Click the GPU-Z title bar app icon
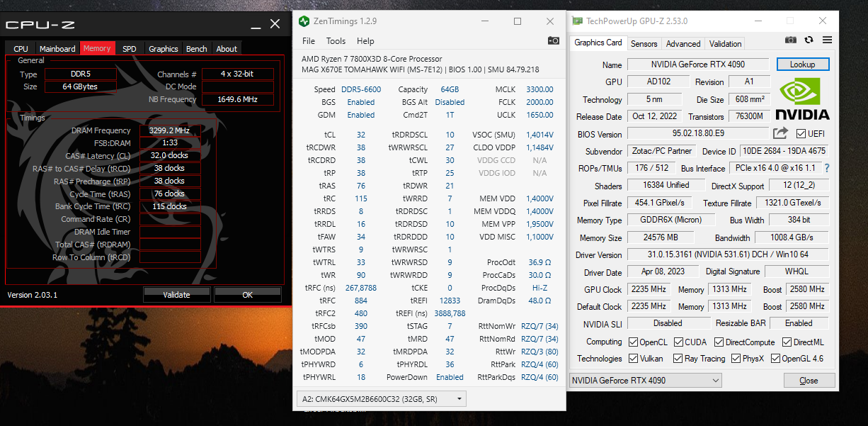This screenshot has height=426, width=868. tap(578, 21)
